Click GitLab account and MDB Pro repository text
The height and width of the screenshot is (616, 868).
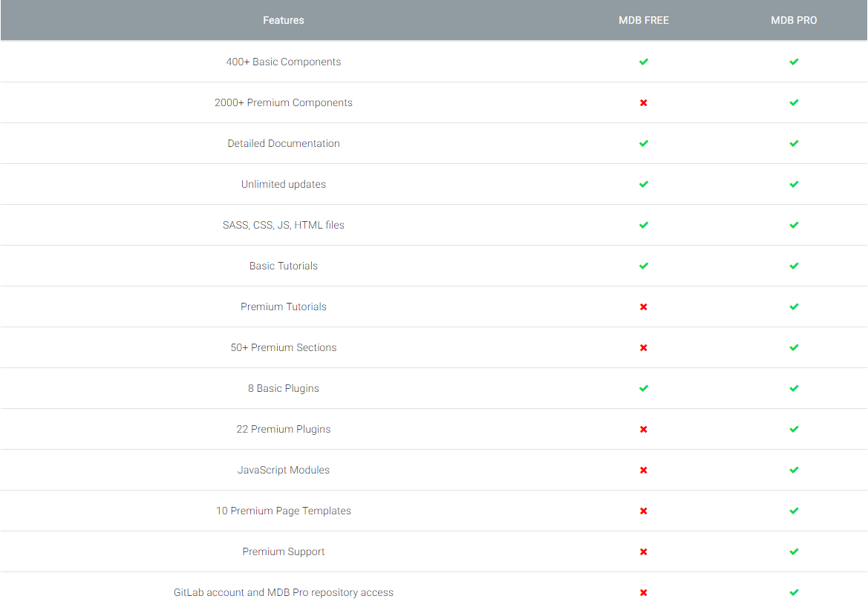[x=284, y=592]
